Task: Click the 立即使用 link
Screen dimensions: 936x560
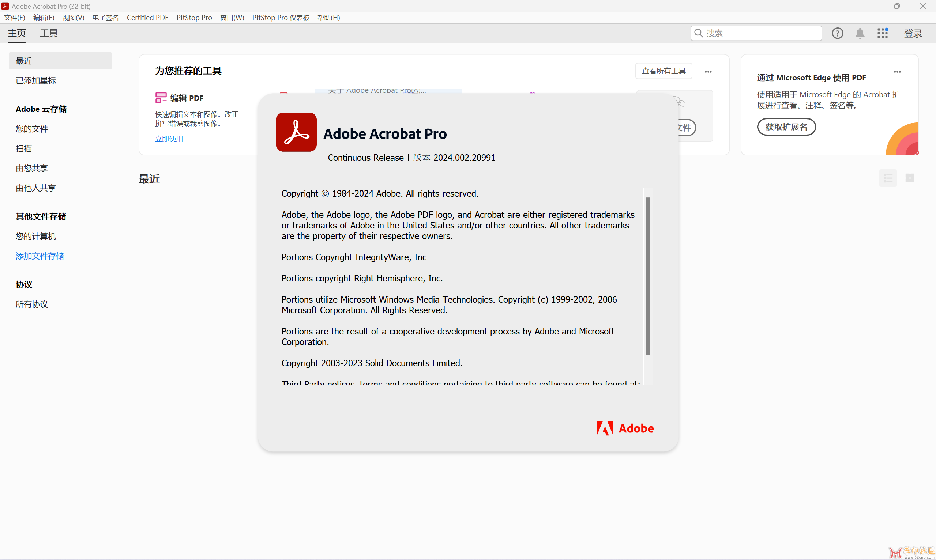Action: [x=169, y=139]
